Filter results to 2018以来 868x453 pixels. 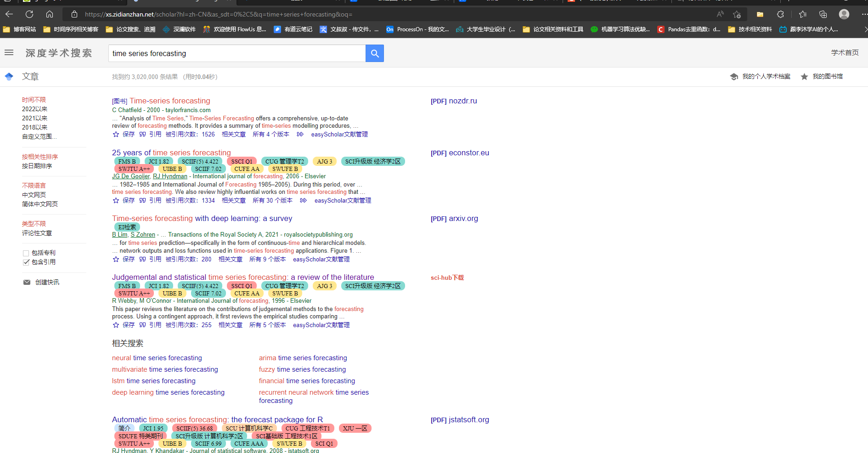coord(35,127)
